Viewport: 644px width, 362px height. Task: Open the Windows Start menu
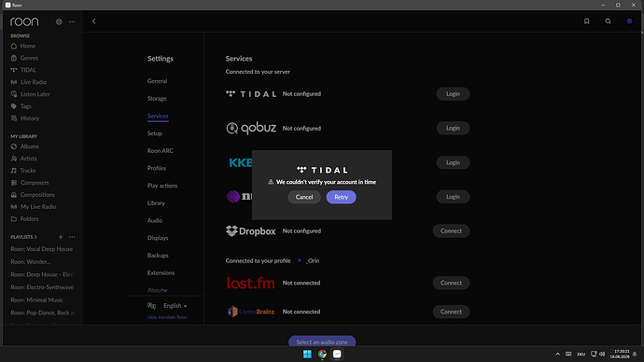click(307, 354)
